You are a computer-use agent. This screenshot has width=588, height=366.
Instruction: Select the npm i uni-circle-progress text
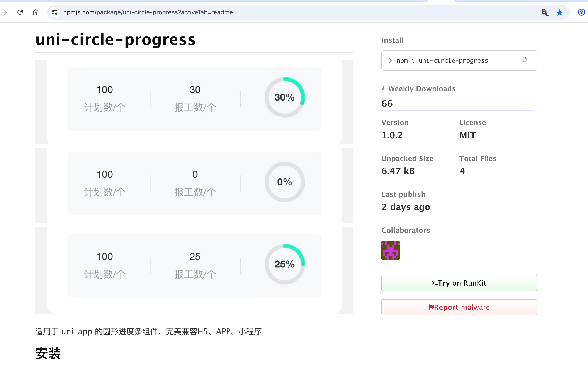pos(442,60)
